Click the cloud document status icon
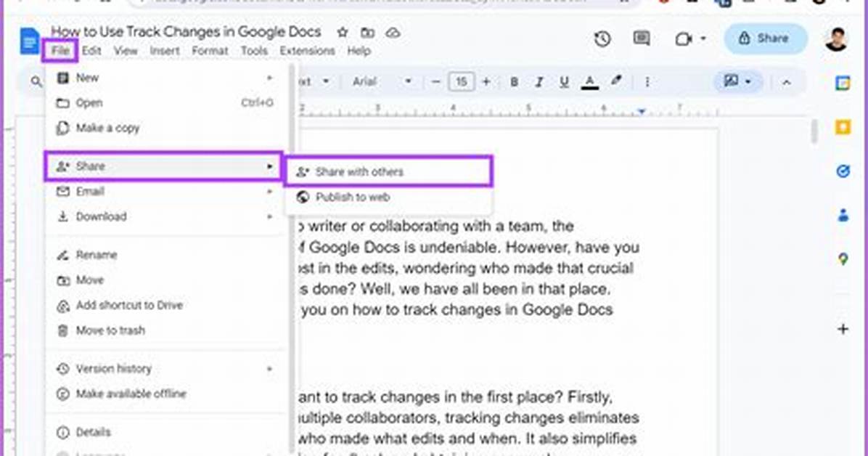The width and height of the screenshot is (868, 456). 393,33
